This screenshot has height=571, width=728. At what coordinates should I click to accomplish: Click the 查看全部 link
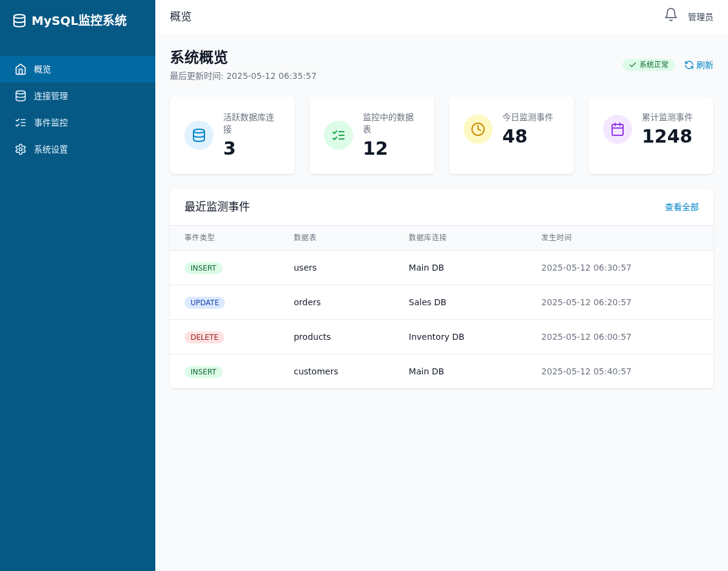click(x=682, y=207)
